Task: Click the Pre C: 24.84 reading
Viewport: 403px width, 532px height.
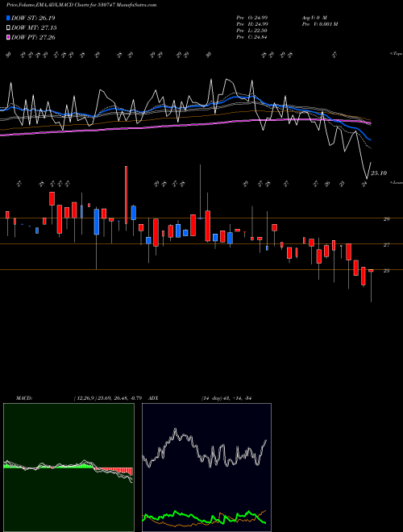Action: [x=251, y=37]
